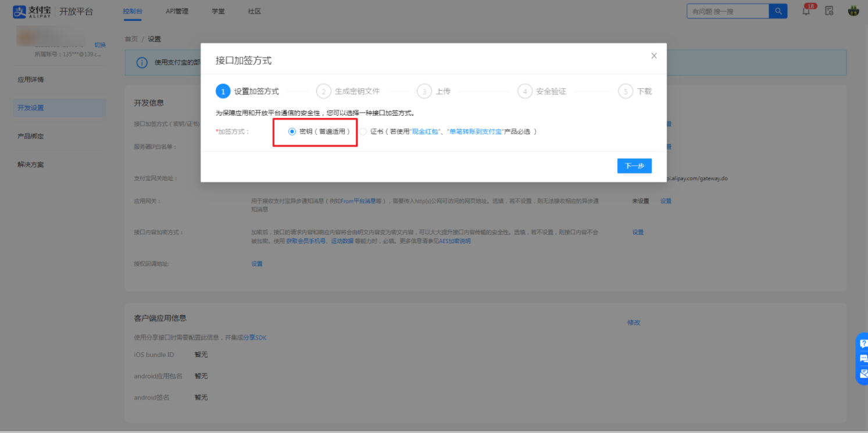Click the 服务器IP白名单 label
Image resolution: width=868 pixels, height=433 pixels.
pyautogui.click(x=155, y=146)
